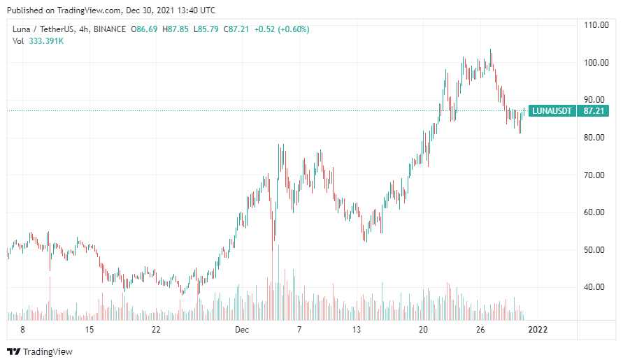Click the volume value 333.391K

coord(46,41)
